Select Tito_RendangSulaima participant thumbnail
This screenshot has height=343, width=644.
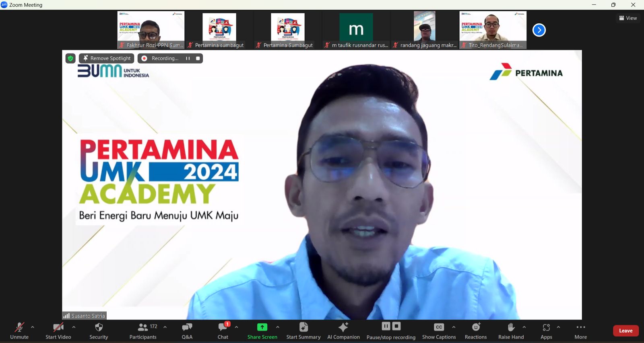pos(493,30)
